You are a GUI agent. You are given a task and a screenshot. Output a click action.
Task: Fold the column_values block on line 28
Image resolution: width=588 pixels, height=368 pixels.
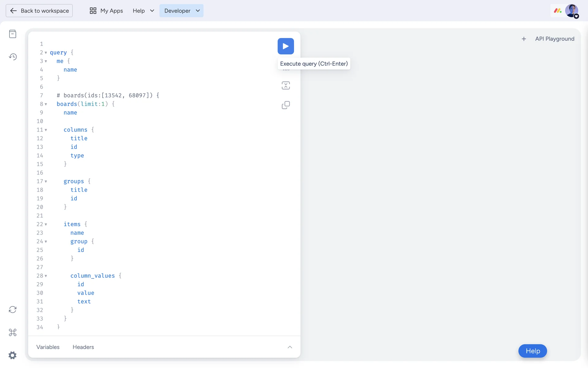pyautogui.click(x=46, y=276)
